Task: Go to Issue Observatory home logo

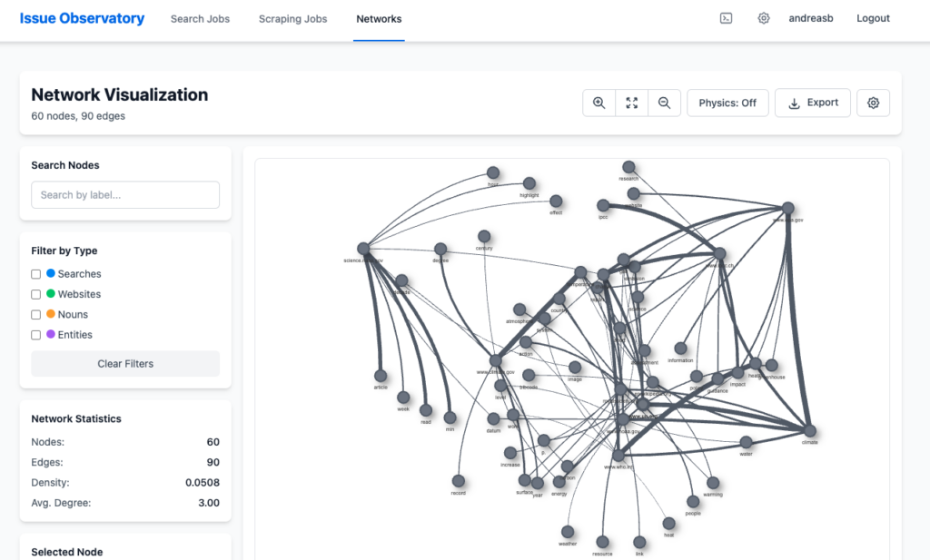Action: point(82,18)
